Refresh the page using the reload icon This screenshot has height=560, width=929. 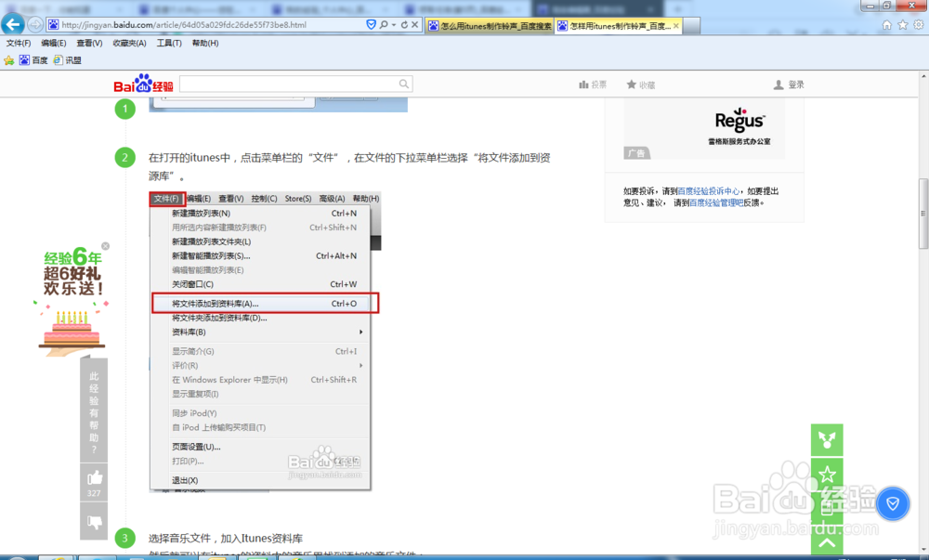pos(404,25)
